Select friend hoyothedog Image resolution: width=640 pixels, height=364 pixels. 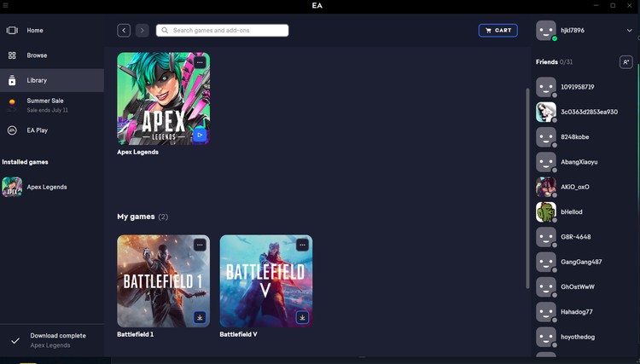(x=585, y=337)
